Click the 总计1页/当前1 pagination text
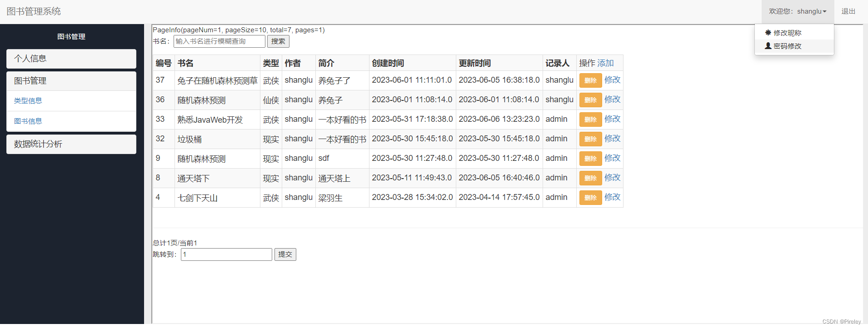The height and width of the screenshot is (329, 868). click(x=175, y=243)
